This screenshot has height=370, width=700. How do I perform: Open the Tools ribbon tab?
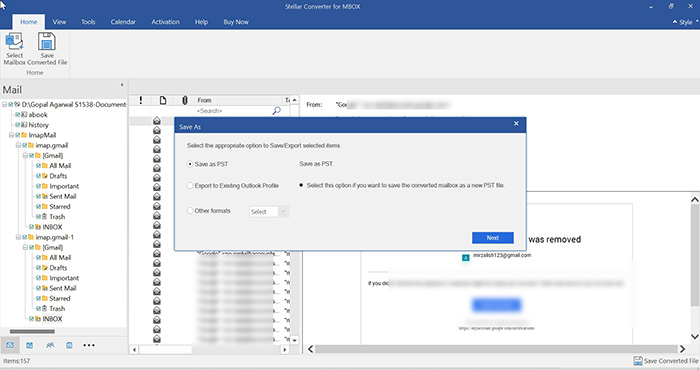click(x=88, y=22)
